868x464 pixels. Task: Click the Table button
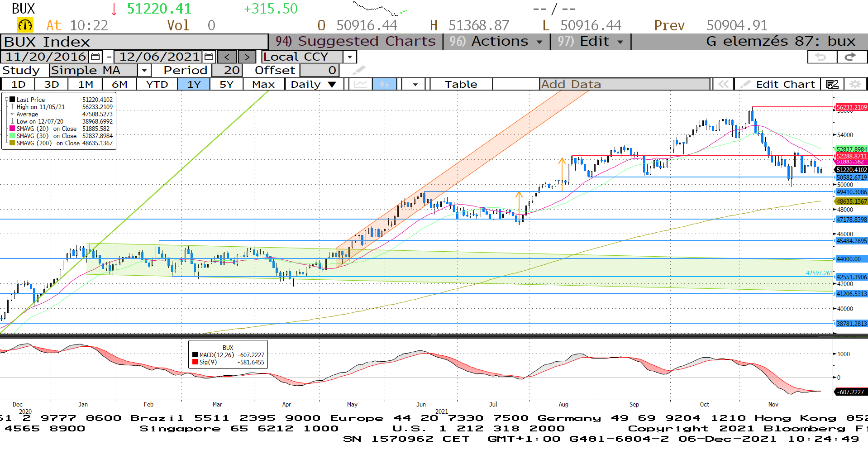461,84
